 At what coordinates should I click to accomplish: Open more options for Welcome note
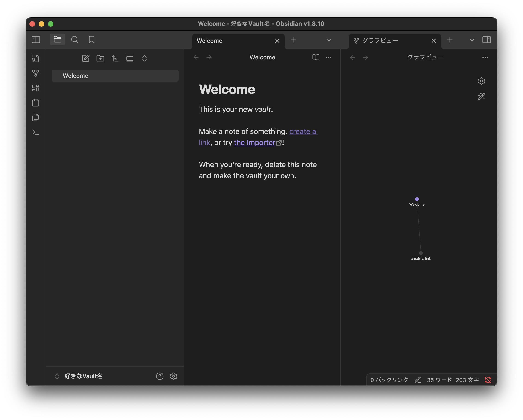[x=329, y=57]
